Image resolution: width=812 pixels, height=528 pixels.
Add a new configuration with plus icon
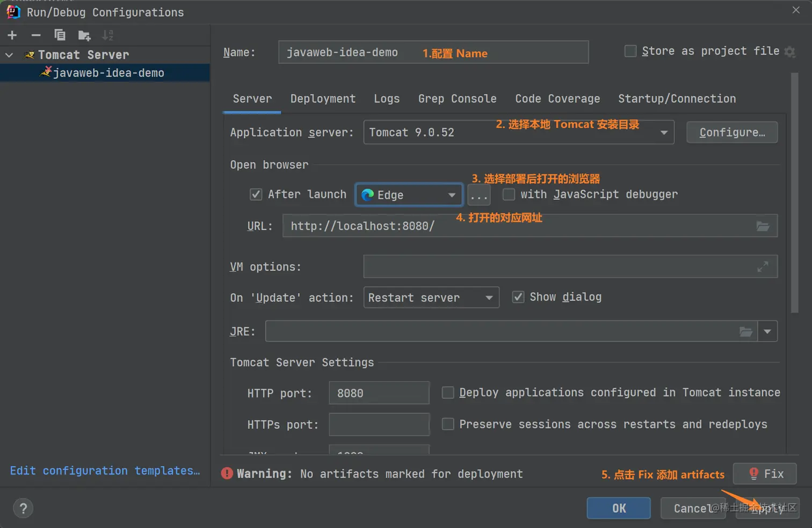click(12, 35)
